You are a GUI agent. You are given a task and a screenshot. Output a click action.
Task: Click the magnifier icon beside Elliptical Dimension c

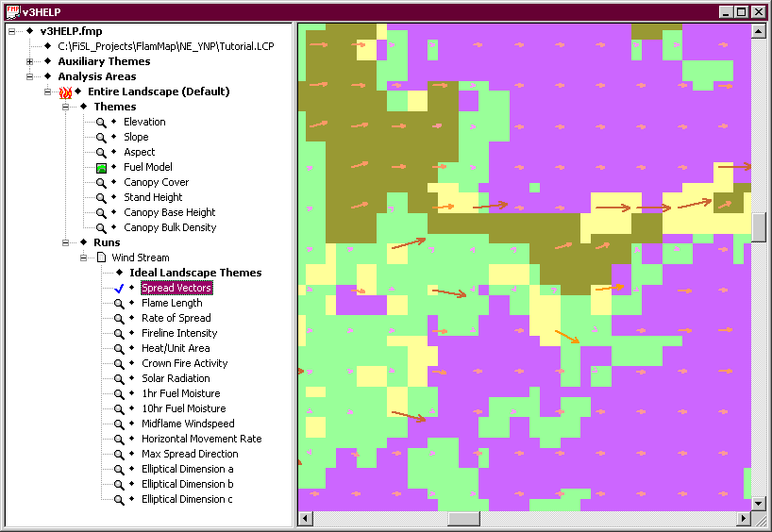119,500
